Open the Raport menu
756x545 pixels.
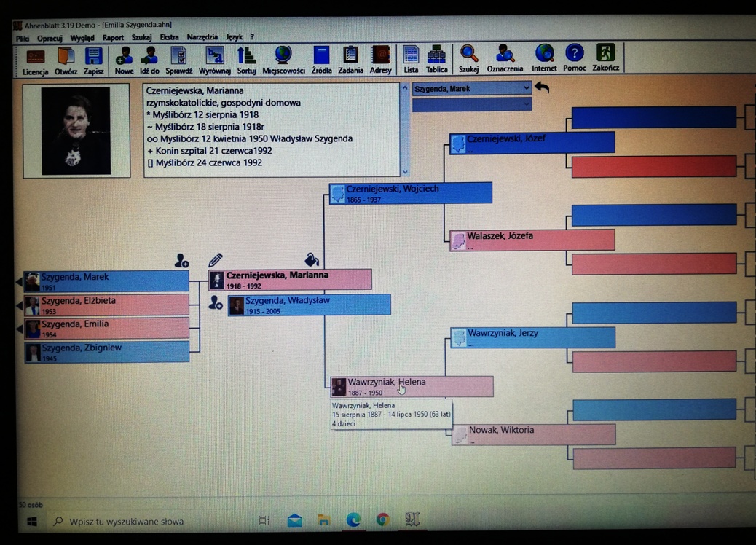pyautogui.click(x=113, y=37)
